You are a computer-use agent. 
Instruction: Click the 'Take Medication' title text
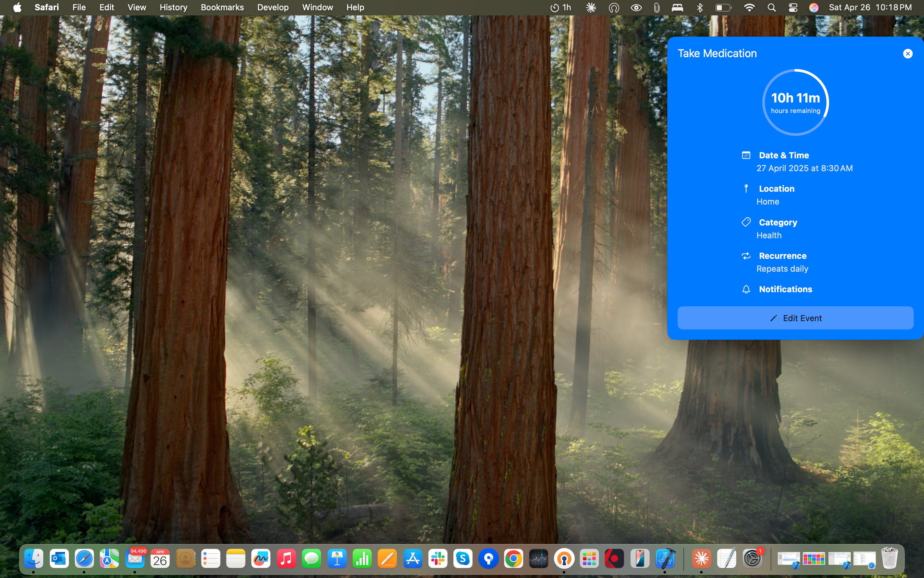tap(717, 53)
